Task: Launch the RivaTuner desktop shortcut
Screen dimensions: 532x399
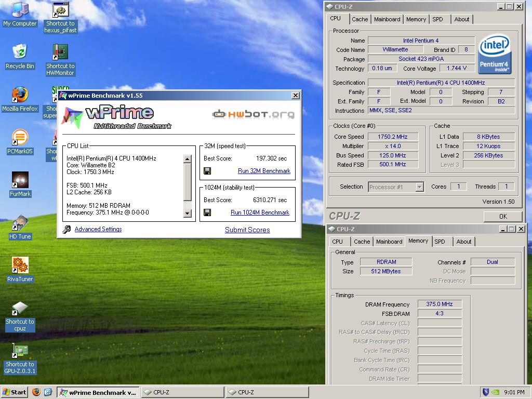Action: 20,270
